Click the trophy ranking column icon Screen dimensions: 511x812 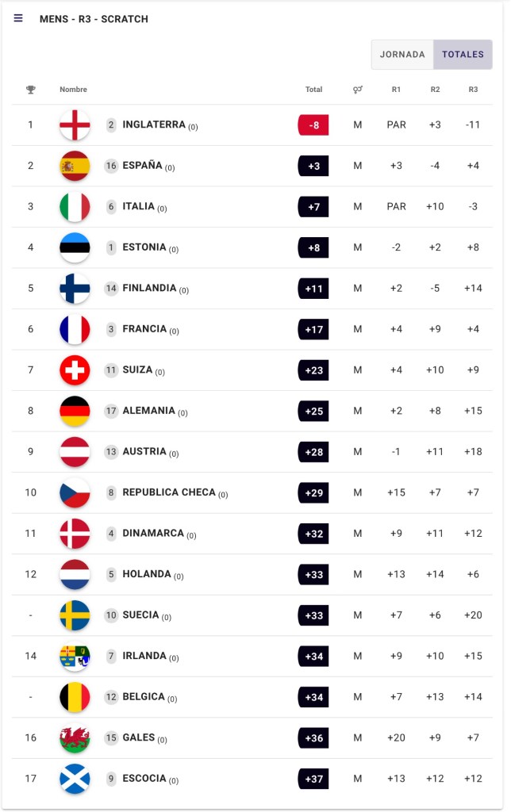[31, 90]
